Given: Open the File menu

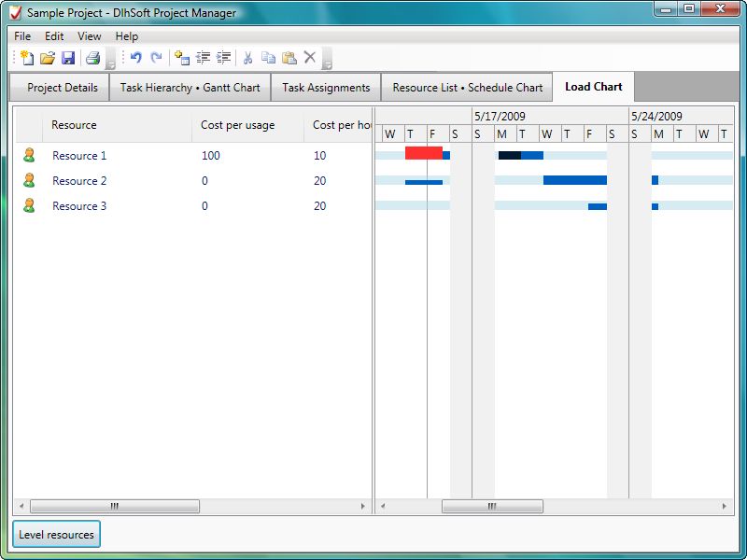Looking at the screenshot, I should click(22, 36).
